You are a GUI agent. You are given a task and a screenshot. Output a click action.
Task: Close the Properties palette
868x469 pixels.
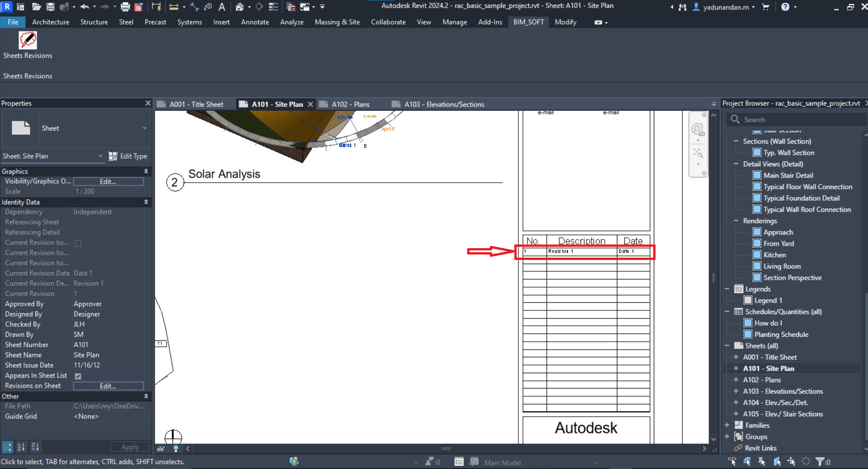(x=148, y=103)
